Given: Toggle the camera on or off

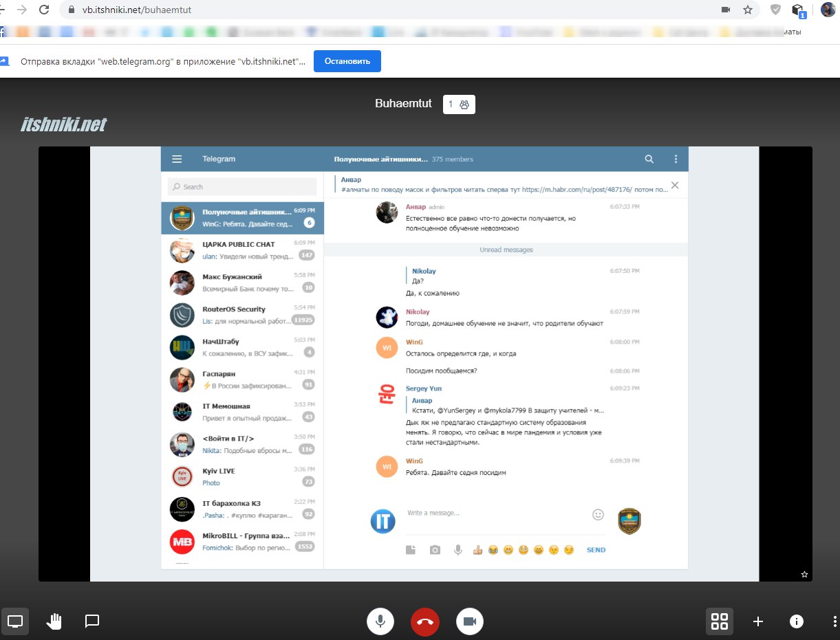Looking at the screenshot, I should point(470,621).
